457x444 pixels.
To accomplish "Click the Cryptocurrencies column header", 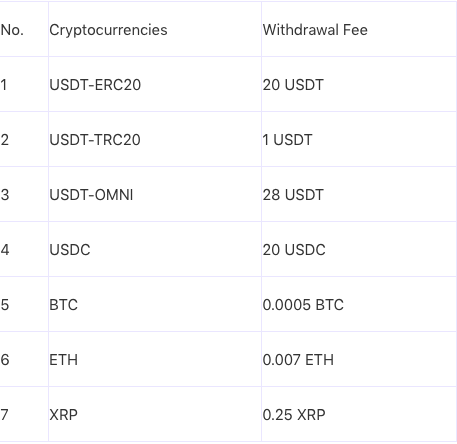I will (x=108, y=30).
